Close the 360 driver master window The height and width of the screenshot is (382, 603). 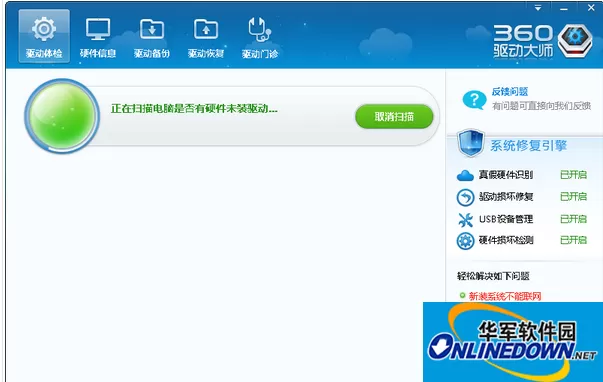(591, 8)
